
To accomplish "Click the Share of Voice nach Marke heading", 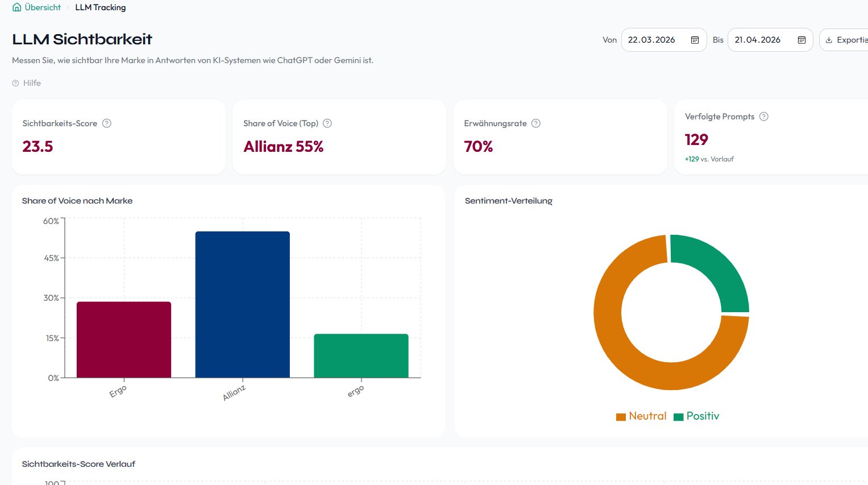I will pyautogui.click(x=77, y=201).
